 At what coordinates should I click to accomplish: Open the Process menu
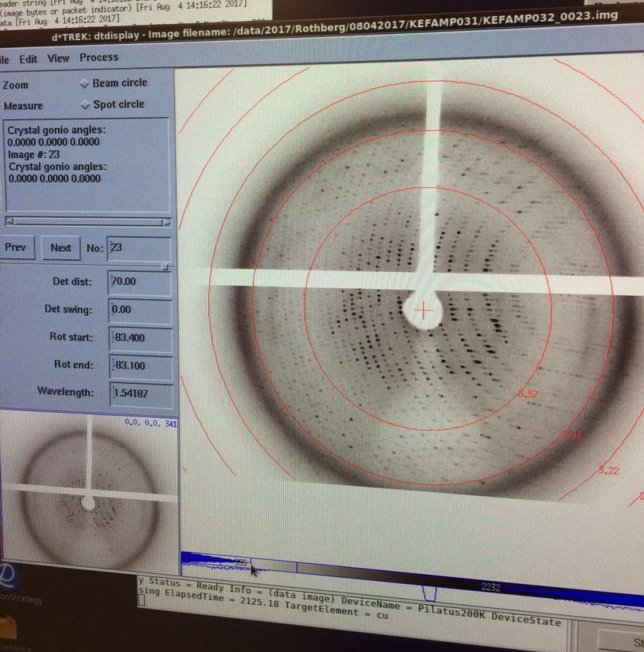point(99,58)
